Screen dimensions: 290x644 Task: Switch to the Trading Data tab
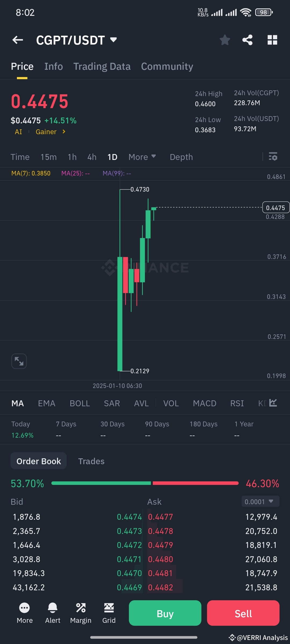[x=102, y=66]
